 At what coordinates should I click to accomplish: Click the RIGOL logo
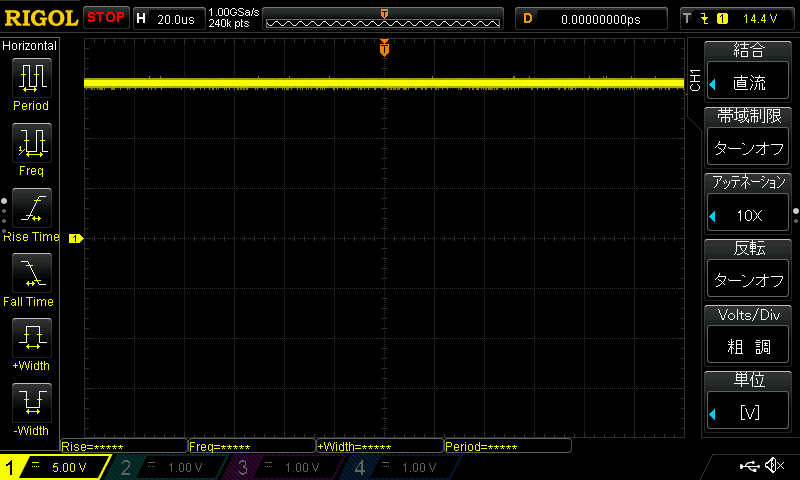(x=41, y=19)
